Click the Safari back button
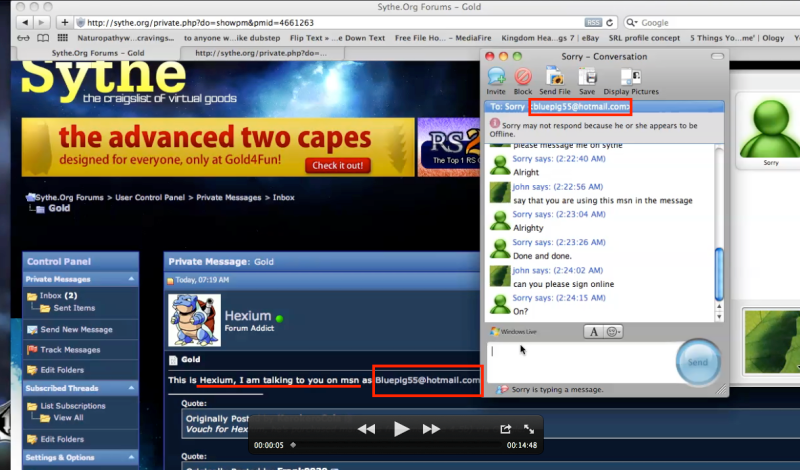800x470 pixels. [25, 22]
